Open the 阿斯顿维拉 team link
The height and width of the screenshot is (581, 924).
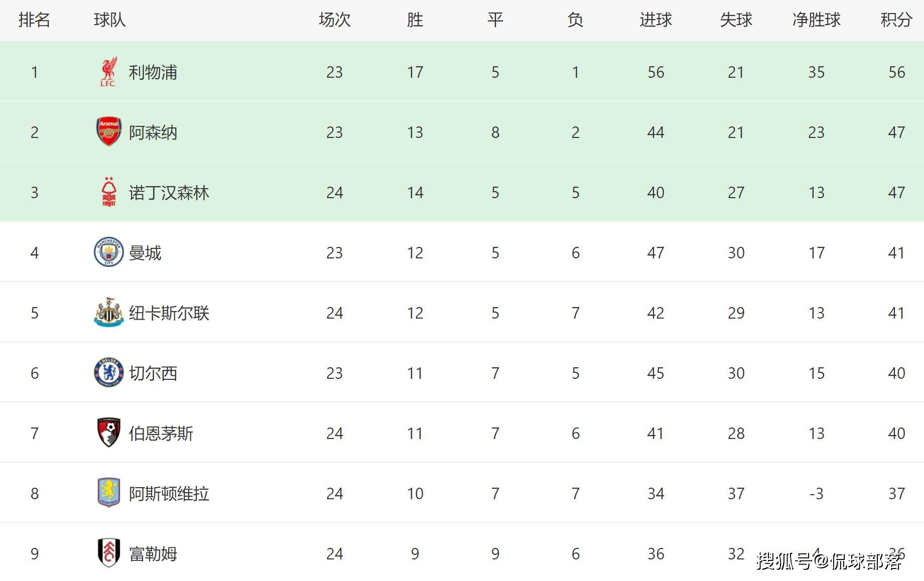point(169,494)
